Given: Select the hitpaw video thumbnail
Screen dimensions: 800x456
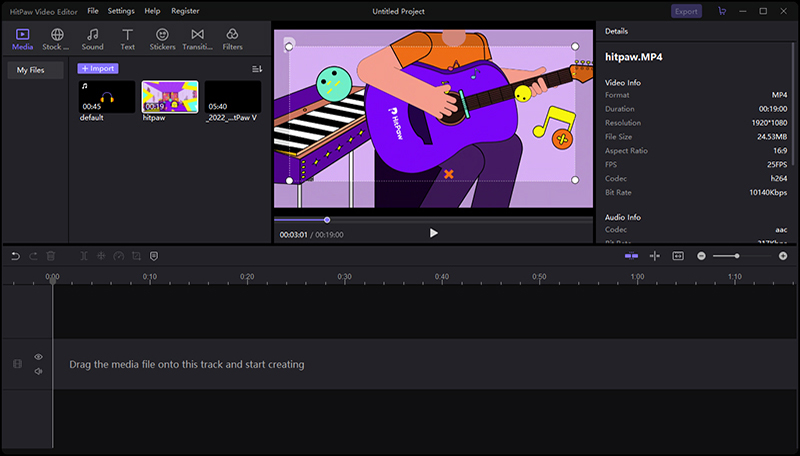Looking at the screenshot, I should [x=170, y=98].
